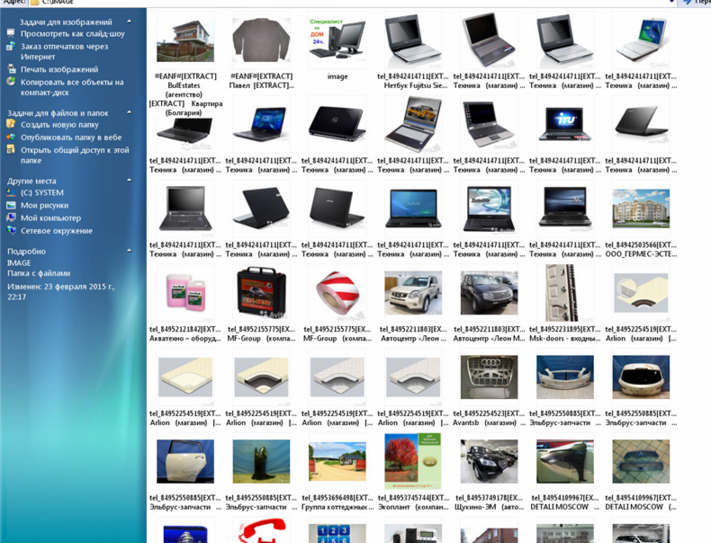Go to 'Мои рисунки' folder link
The height and width of the screenshot is (543, 711).
tap(44, 205)
